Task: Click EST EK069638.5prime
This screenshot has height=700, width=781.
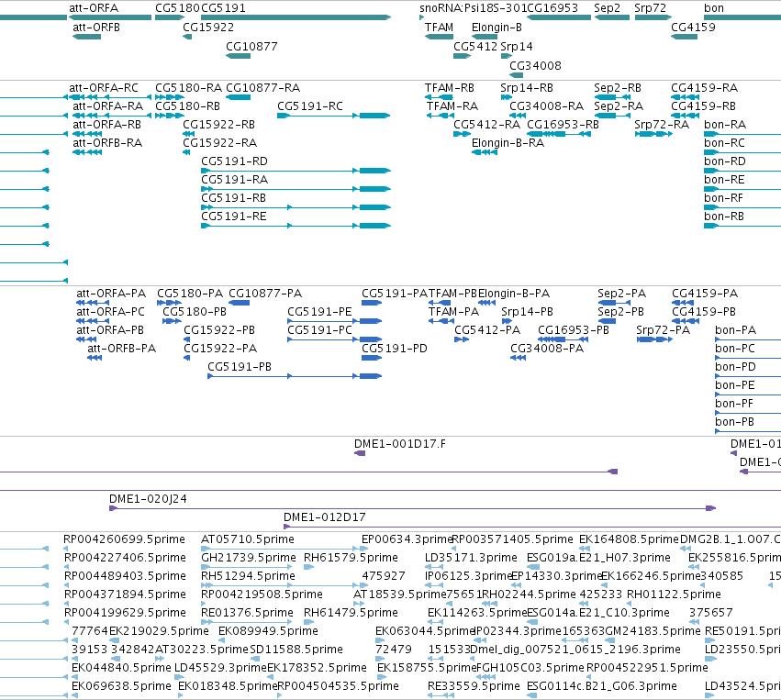Action: click(121, 686)
